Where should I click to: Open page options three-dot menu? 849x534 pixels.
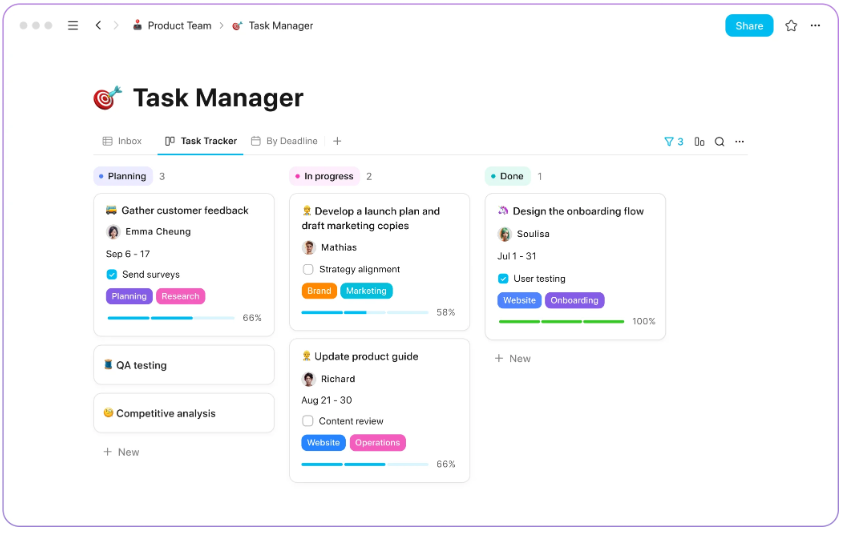coord(815,25)
